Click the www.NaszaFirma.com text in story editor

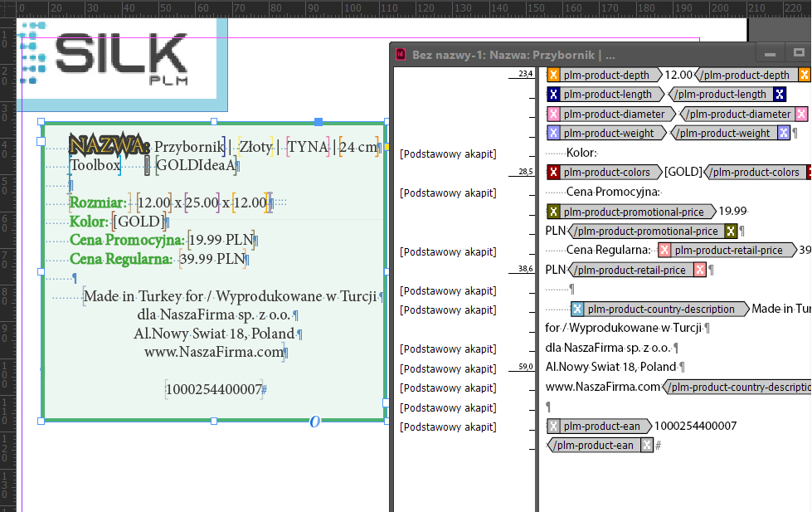(603, 387)
